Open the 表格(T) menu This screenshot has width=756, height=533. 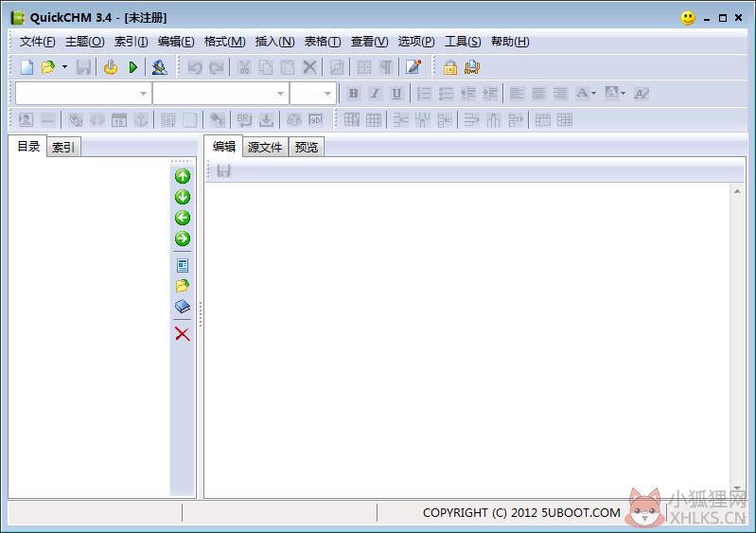pos(322,42)
